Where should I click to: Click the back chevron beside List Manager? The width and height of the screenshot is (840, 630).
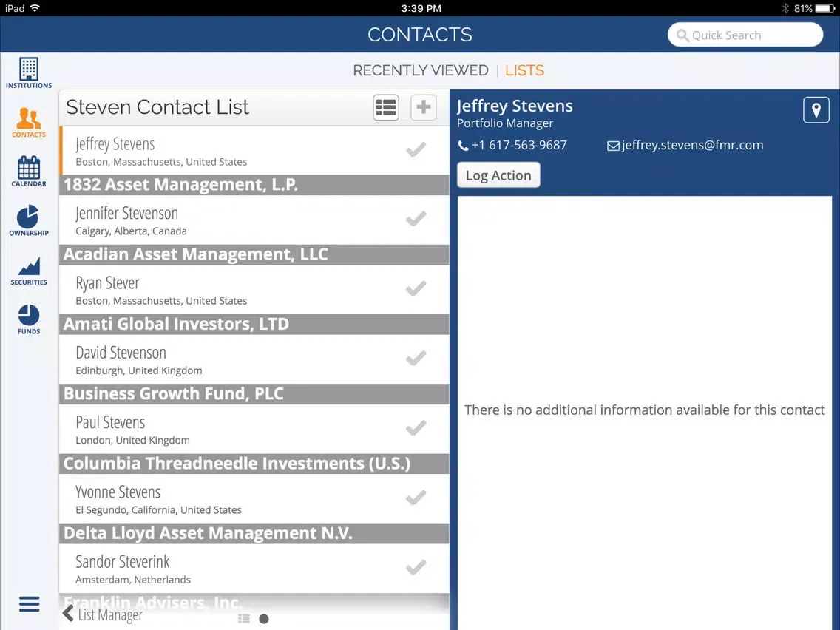click(68, 614)
